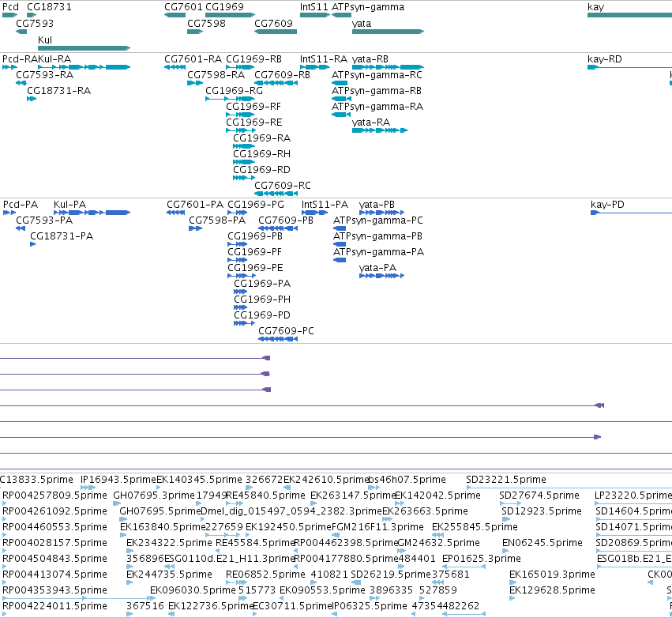Screen dimensions: 672x618
Task: Click the 'CG7609-PB' protein label
Action: click(x=286, y=220)
